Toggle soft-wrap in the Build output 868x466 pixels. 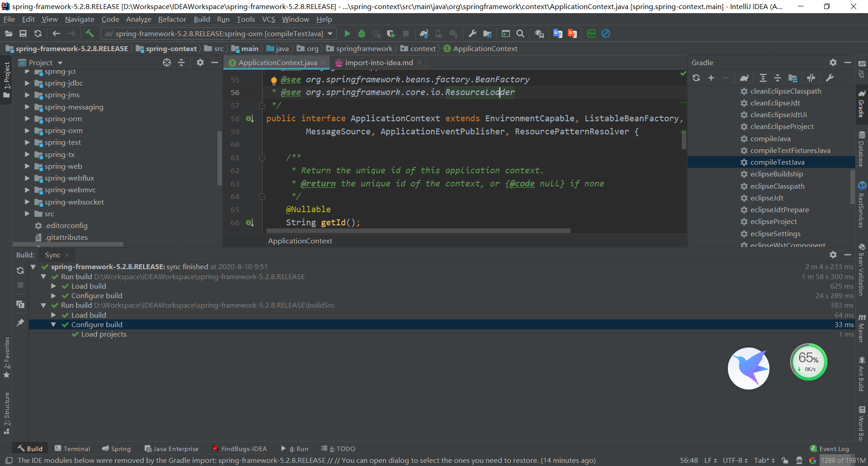pos(20,304)
